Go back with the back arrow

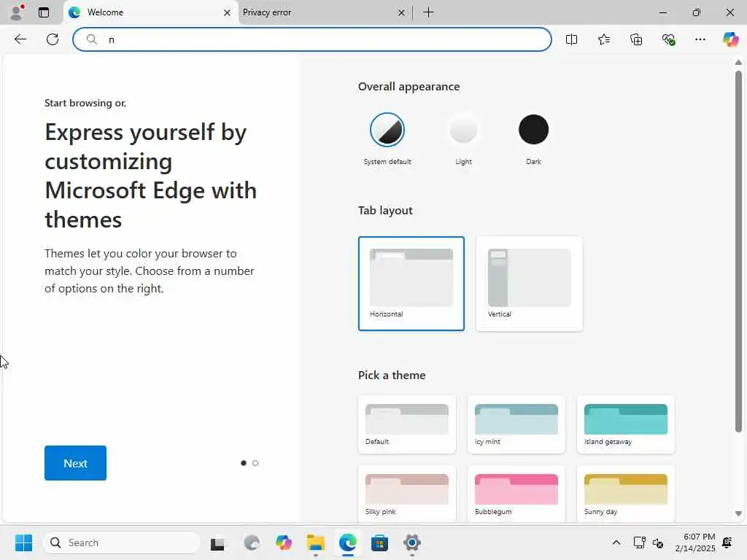point(20,39)
